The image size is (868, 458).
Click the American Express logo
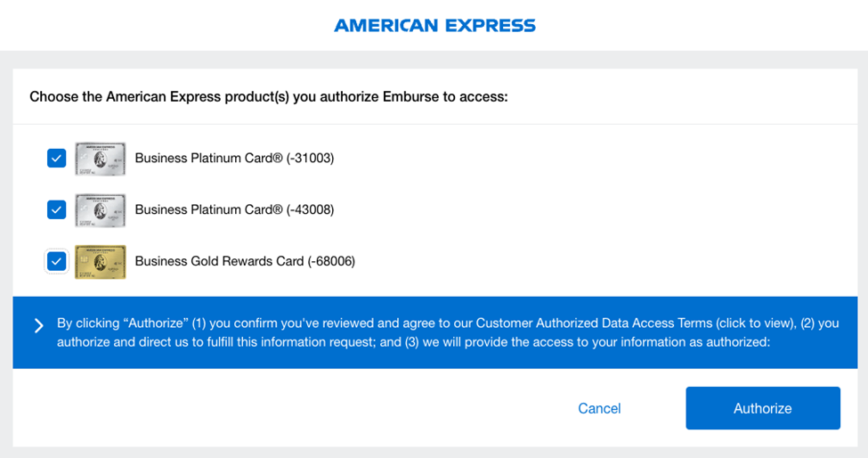(434, 26)
